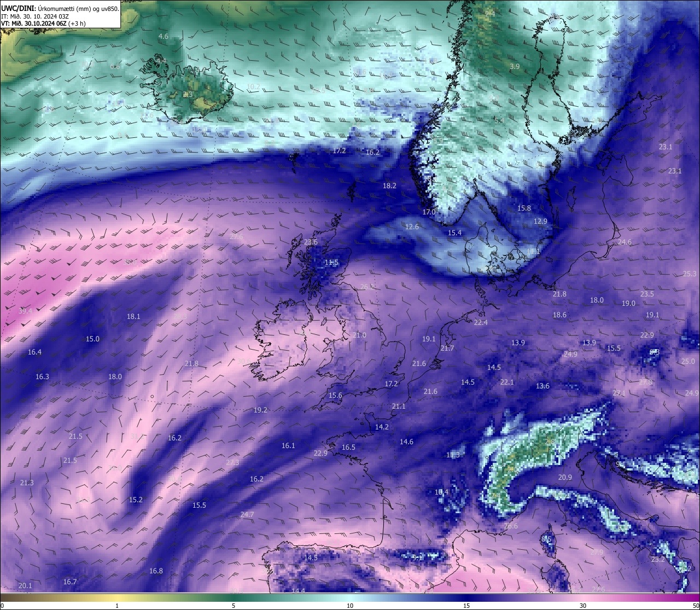Select the 16.1 value label
The height and width of the screenshot is (610, 700).
288,445
